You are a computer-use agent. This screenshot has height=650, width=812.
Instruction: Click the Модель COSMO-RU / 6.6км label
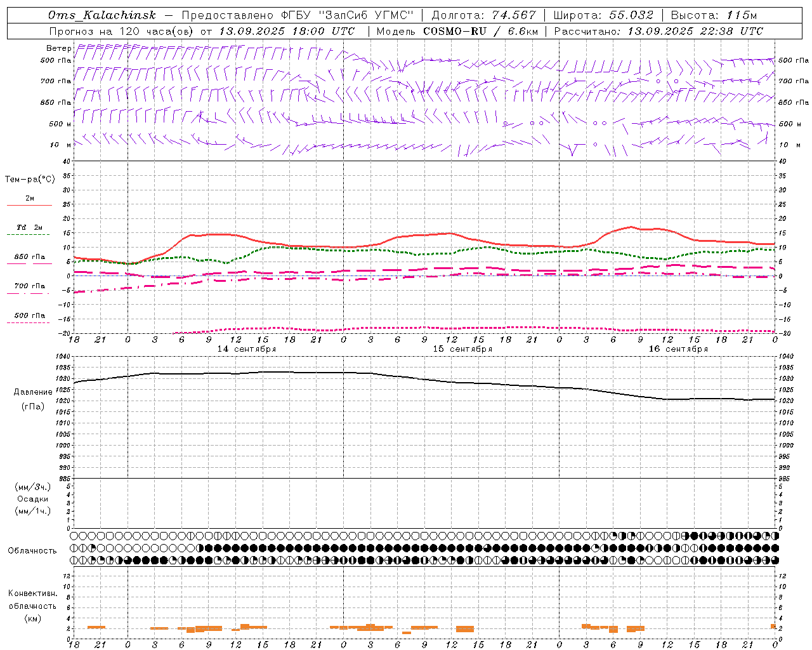457,31
